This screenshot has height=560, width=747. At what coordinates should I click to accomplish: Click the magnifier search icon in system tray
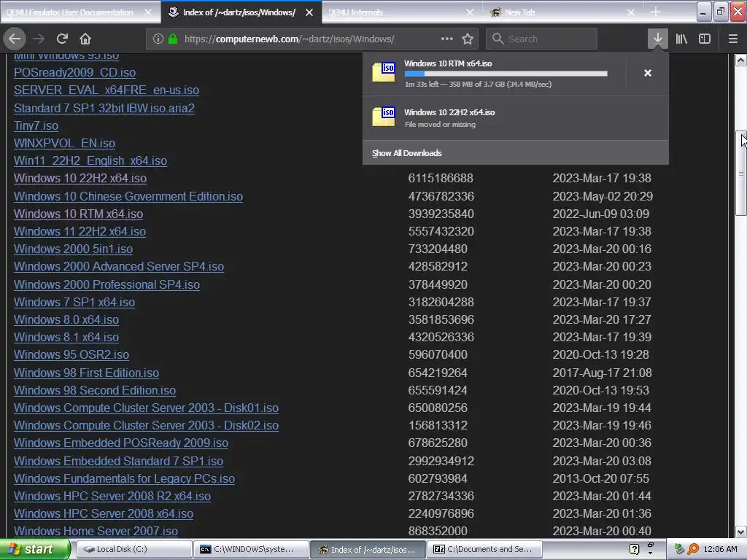tap(693, 549)
